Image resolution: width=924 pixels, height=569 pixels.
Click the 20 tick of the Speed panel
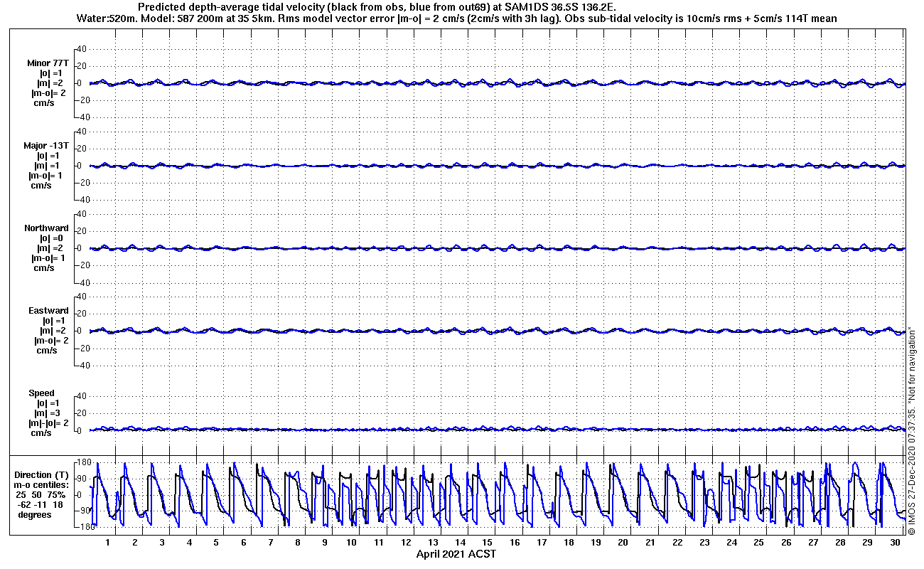click(80, 413)
